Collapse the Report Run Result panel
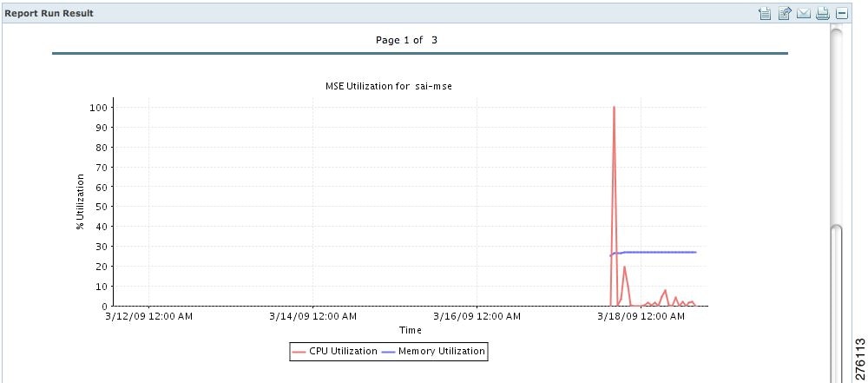 (841, 13)
